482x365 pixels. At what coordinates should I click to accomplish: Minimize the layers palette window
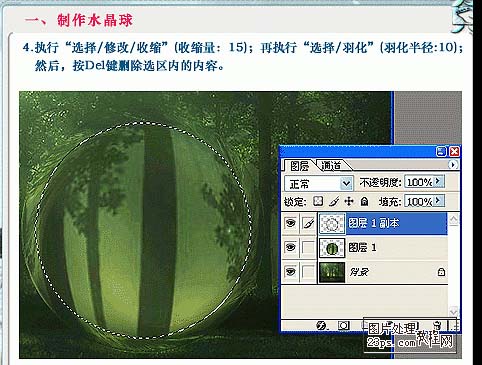click(x=441, y=152)
